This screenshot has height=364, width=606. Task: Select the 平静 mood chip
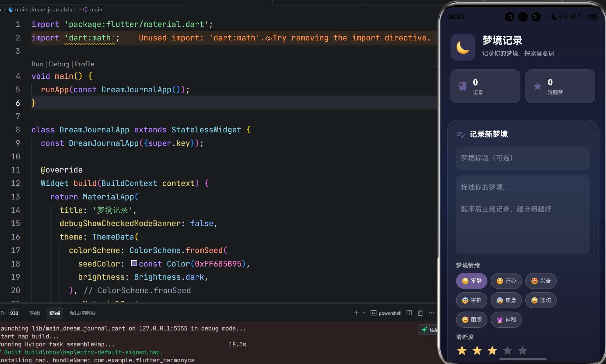pos(472,281)
